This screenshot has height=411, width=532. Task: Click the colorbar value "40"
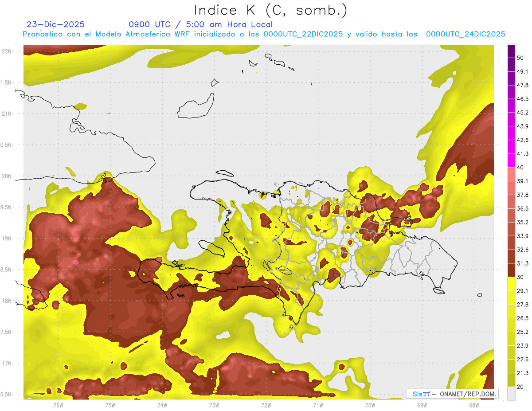521,168
